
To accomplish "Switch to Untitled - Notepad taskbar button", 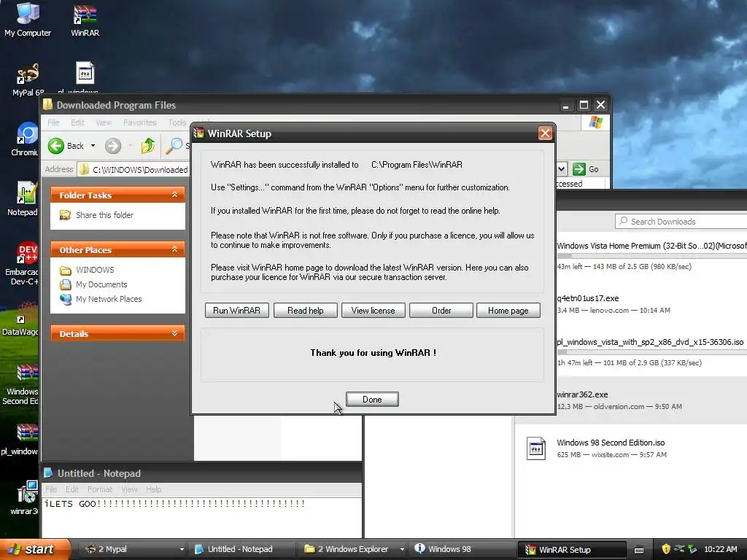I will (x=241, y=550).
